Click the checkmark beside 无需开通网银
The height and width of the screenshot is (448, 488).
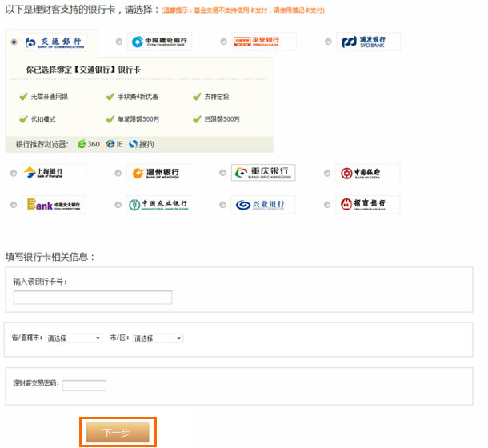24,97
